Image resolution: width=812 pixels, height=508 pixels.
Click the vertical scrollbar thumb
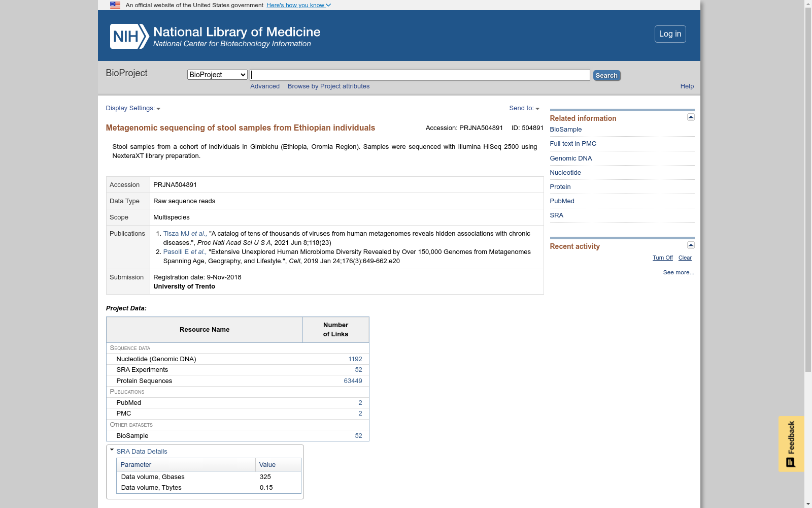[x=808, y=190]
